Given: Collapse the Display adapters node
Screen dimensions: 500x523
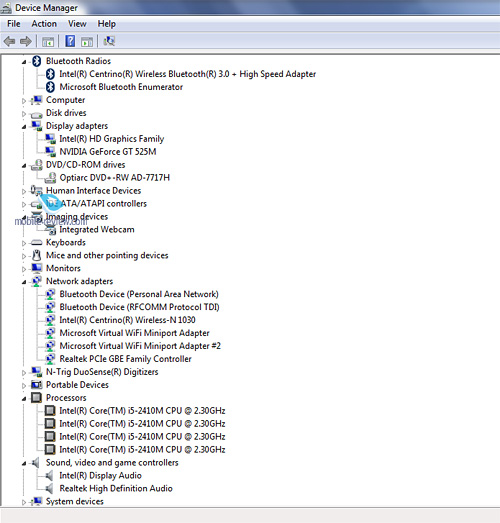Looking at the screenshot, I should [x=24, y=126].
